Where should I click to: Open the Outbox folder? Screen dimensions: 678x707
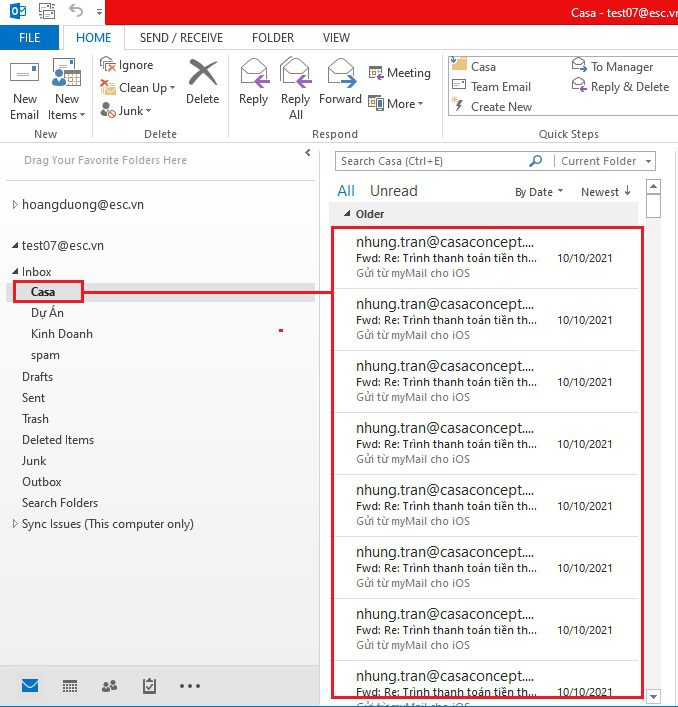pyautogui.click(x=41, y=482)
